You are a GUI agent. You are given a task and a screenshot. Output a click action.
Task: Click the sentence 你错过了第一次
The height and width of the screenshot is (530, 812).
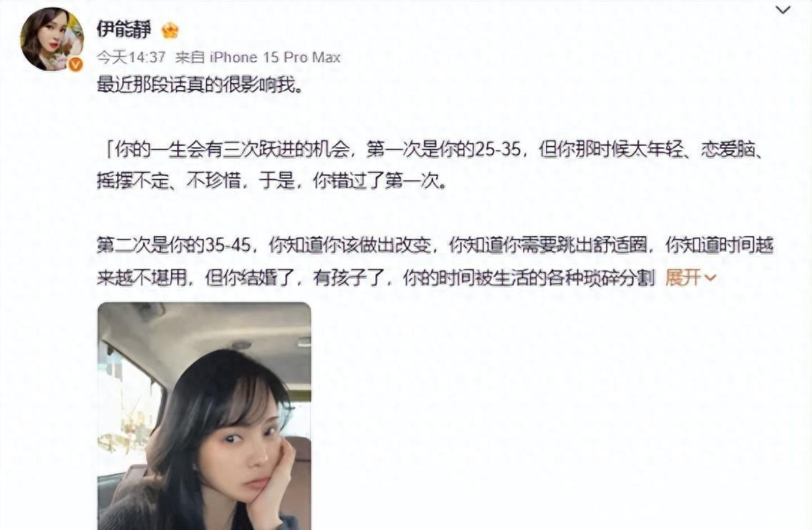379,181
